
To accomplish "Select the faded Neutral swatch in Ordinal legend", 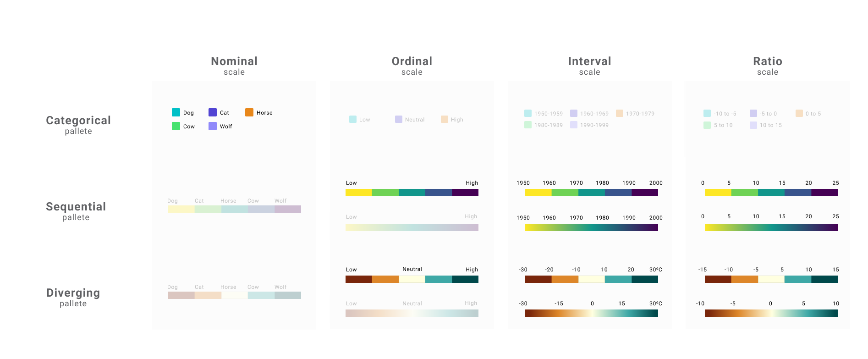I will point(399,119).
